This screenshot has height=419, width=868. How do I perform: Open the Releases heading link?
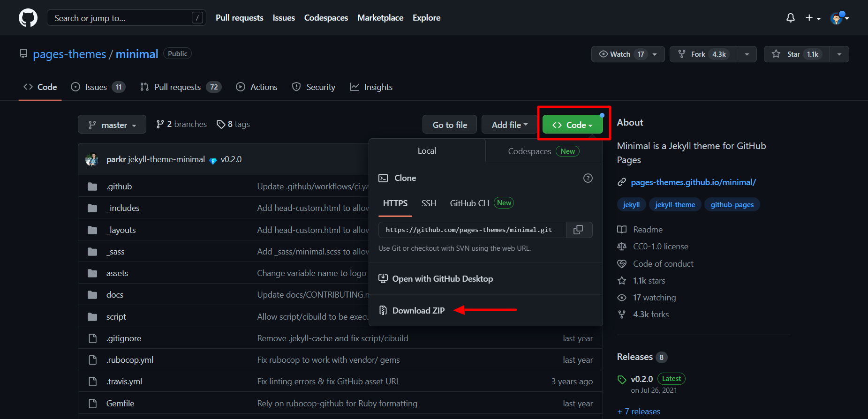pos(635,357)
